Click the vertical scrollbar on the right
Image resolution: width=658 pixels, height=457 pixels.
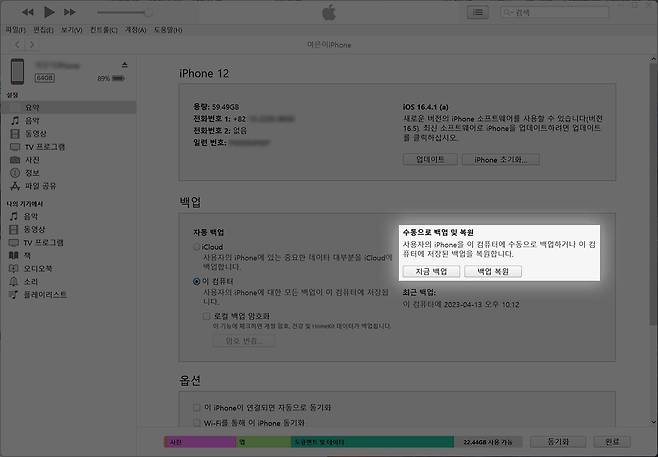click(653, 193)
